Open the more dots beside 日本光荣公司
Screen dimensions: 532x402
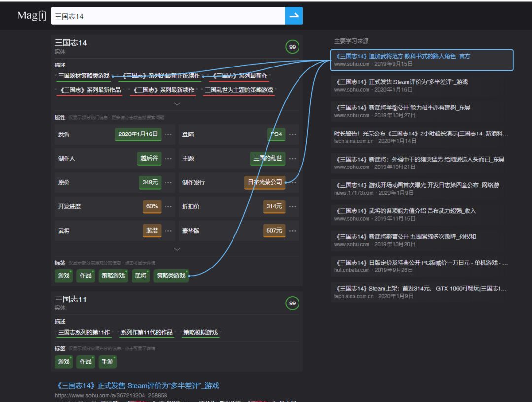point(293,182)
